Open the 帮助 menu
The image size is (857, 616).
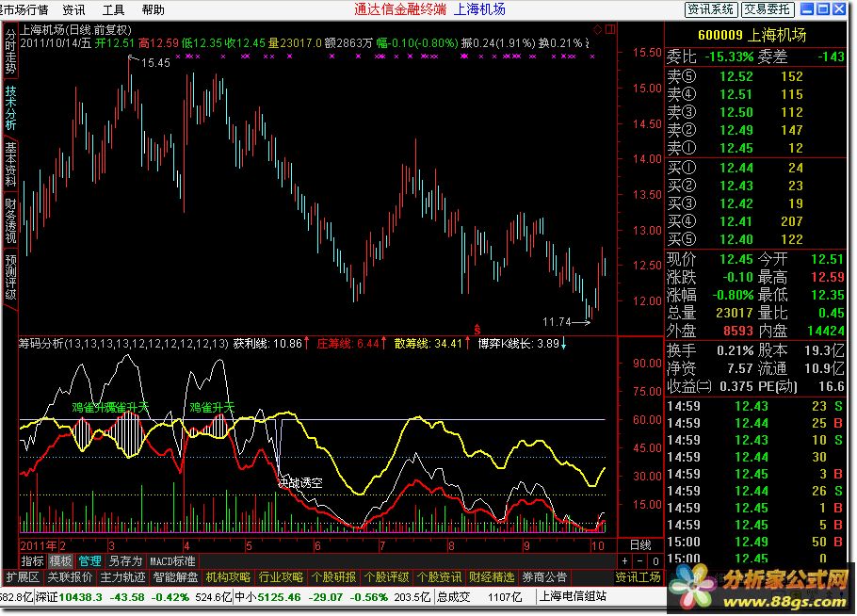click(153, 9)
